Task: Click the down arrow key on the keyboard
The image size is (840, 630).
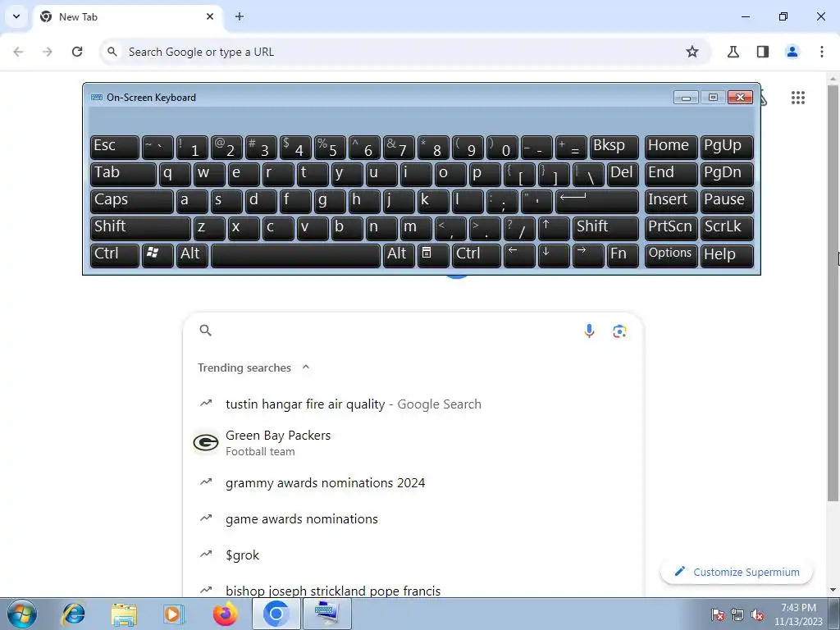Action: (554, 254)
